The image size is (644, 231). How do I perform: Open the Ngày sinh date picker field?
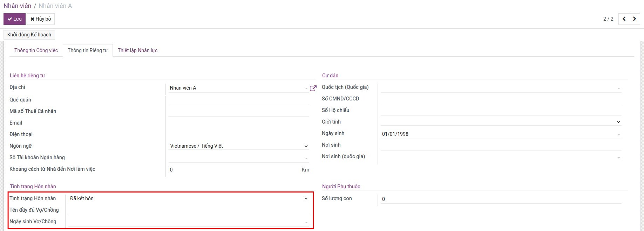(501, 134)
